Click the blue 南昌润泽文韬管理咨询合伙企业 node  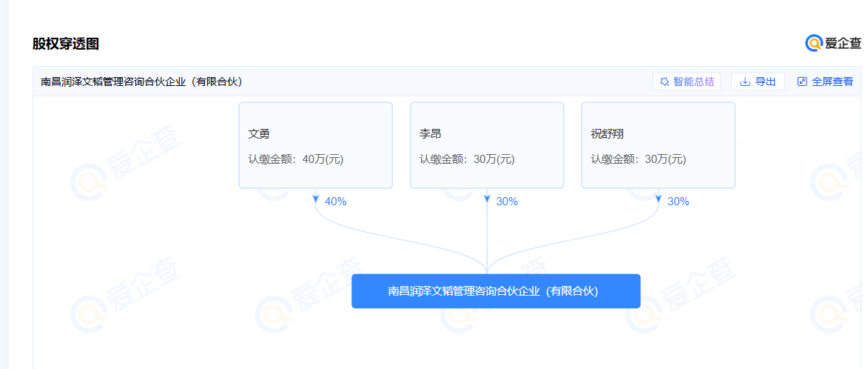click(x=496, y=291)
